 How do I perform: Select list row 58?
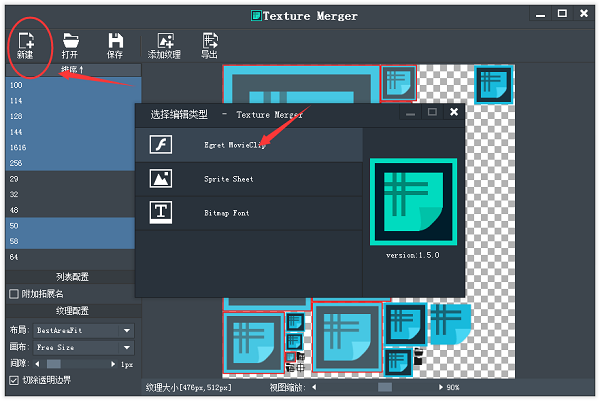[x=70, y=241]
